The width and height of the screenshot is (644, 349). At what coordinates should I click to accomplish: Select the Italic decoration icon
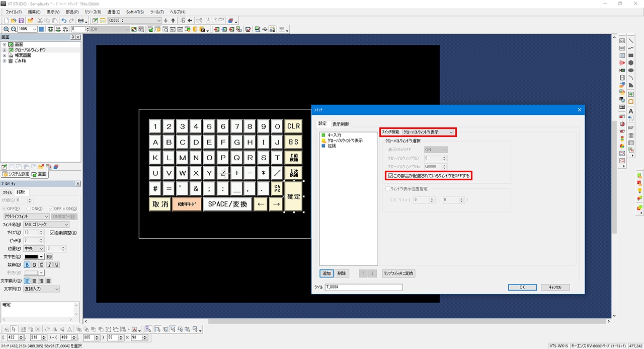tap(49, 265)
